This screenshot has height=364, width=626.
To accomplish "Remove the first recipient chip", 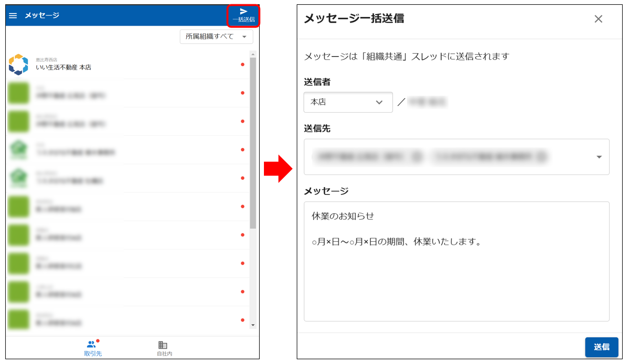I will pyautogui.click(x=417, y=157).
